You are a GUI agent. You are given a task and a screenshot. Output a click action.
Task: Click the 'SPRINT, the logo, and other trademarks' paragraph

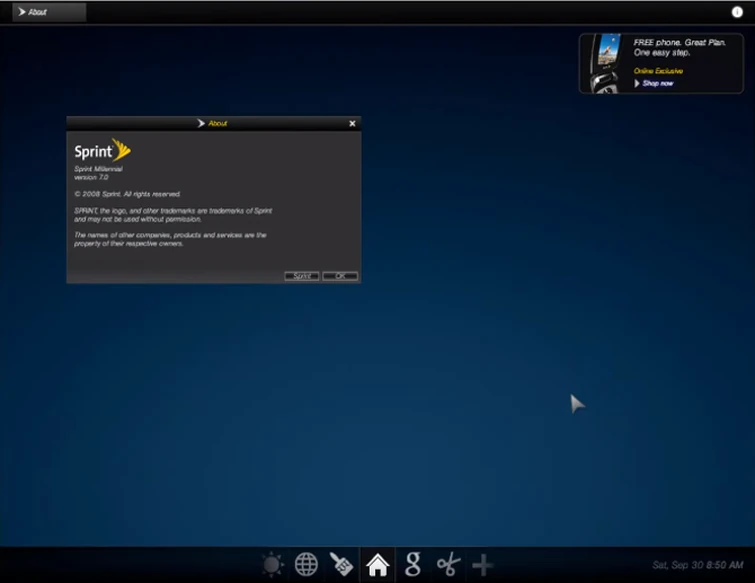[x=173, y=215]
